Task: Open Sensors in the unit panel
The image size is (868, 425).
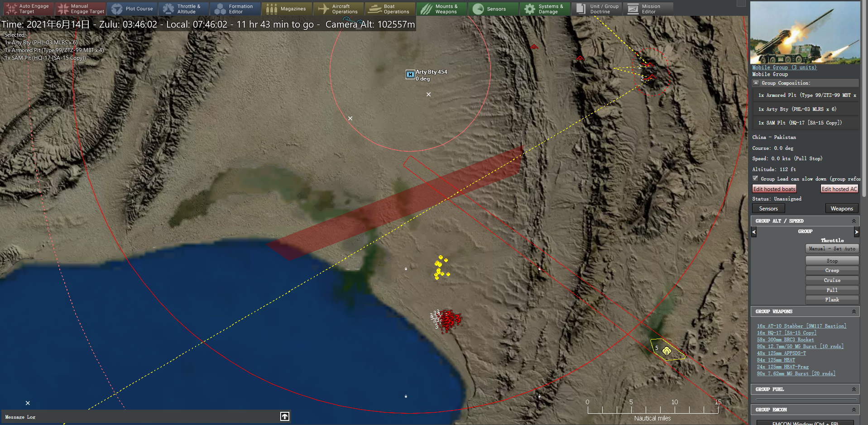Action: point(768,209)
